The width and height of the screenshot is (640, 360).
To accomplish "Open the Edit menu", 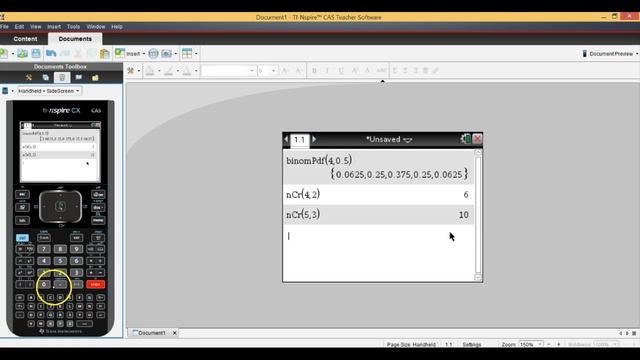I will point(19,27).
